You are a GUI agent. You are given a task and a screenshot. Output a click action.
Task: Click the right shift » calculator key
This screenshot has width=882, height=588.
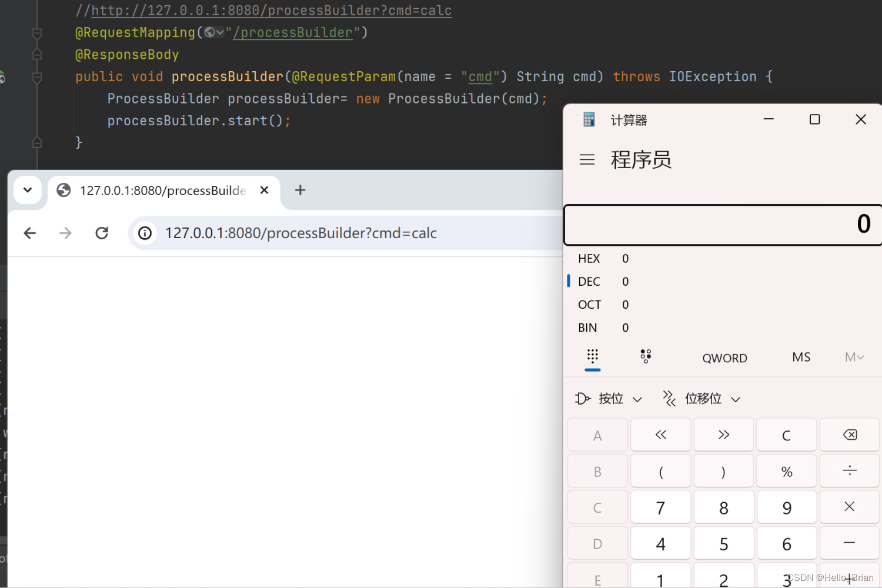(724, 435)
